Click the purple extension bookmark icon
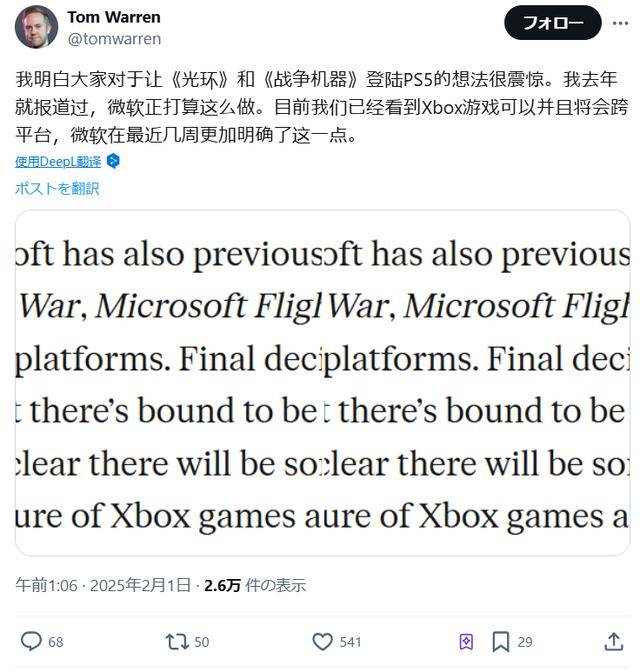The image size is (640, 672). click(x=466, y=642)
